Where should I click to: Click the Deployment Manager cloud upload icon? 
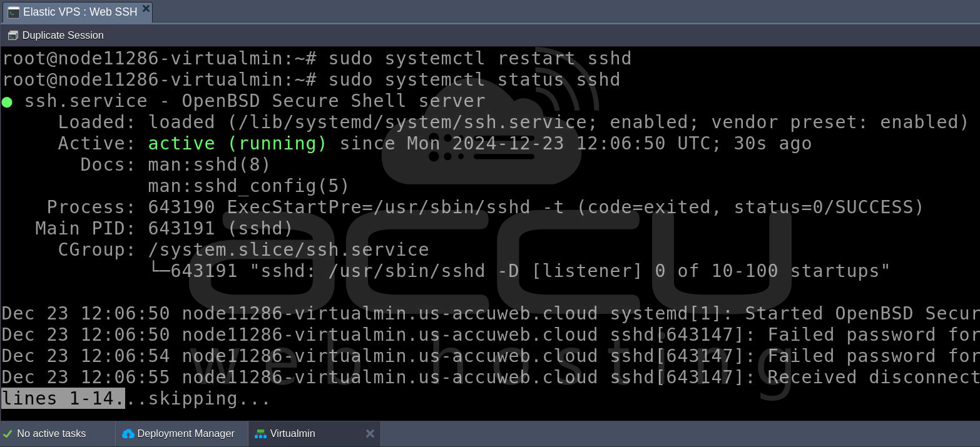coord(128,434)
